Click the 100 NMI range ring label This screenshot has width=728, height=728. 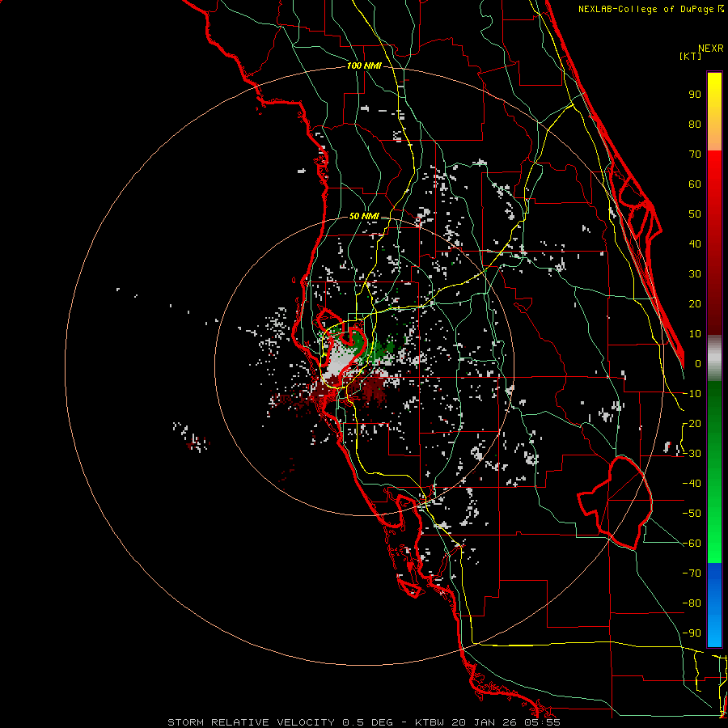click(x=364, y=66)
